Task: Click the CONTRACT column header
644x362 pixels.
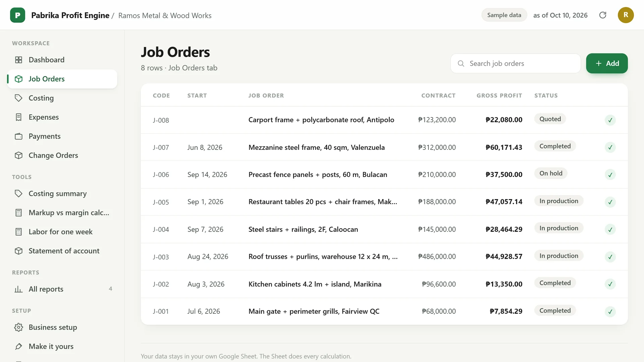Action: (x=438, y=96)
